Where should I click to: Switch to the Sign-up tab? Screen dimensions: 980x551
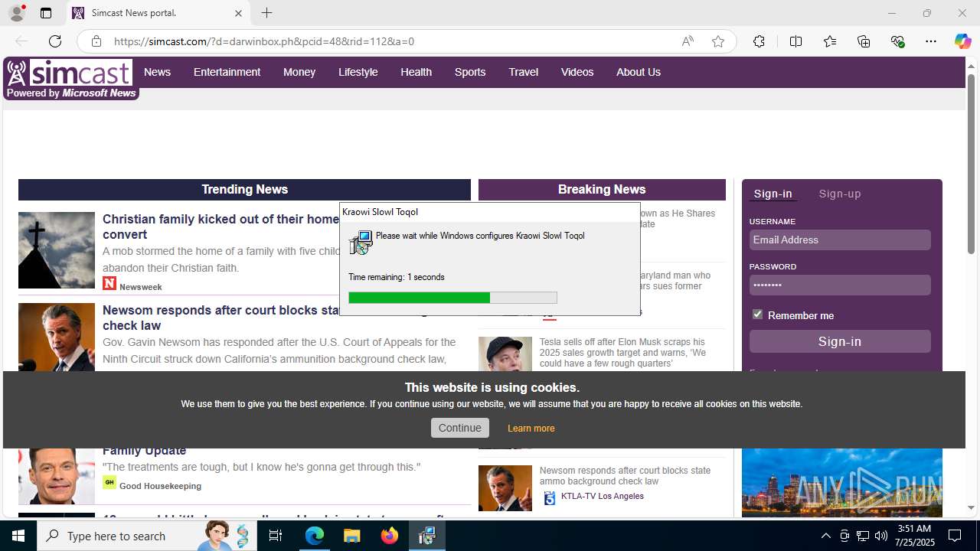tap(839, 194)
